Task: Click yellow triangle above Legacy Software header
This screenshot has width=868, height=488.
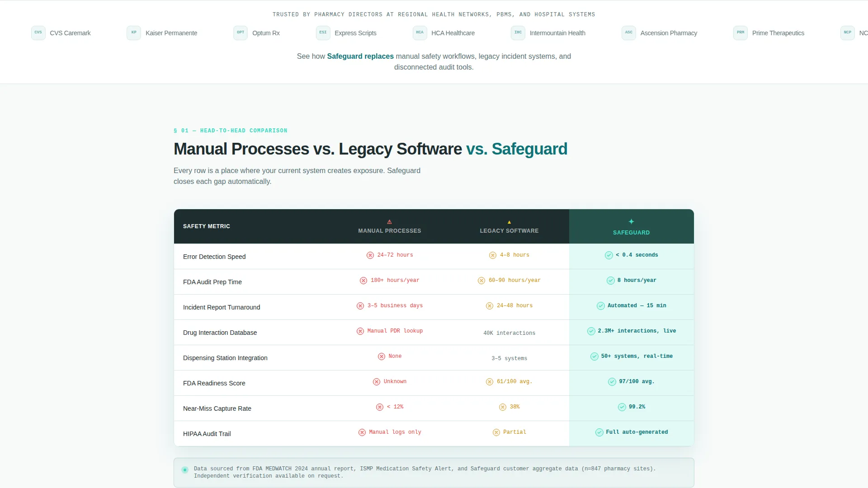Action: pos(509,222)
